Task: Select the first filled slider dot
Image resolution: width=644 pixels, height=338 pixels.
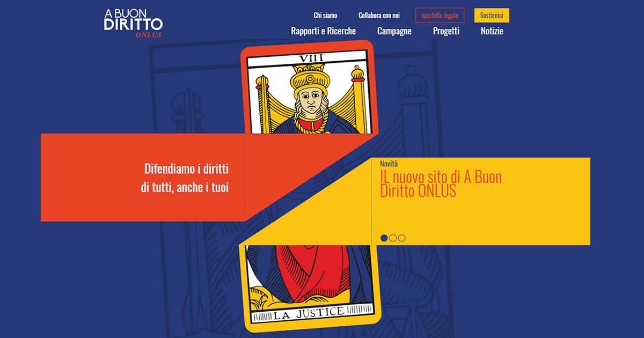Action: [x=384, y=238]
